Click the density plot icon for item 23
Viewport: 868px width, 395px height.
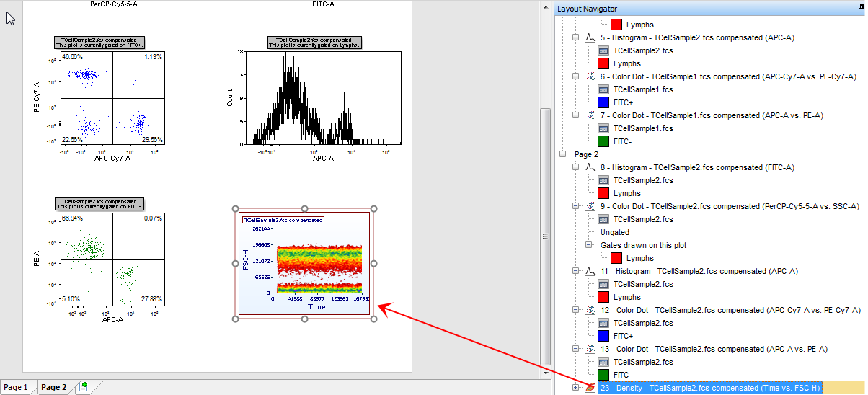(x=589, y=388)
